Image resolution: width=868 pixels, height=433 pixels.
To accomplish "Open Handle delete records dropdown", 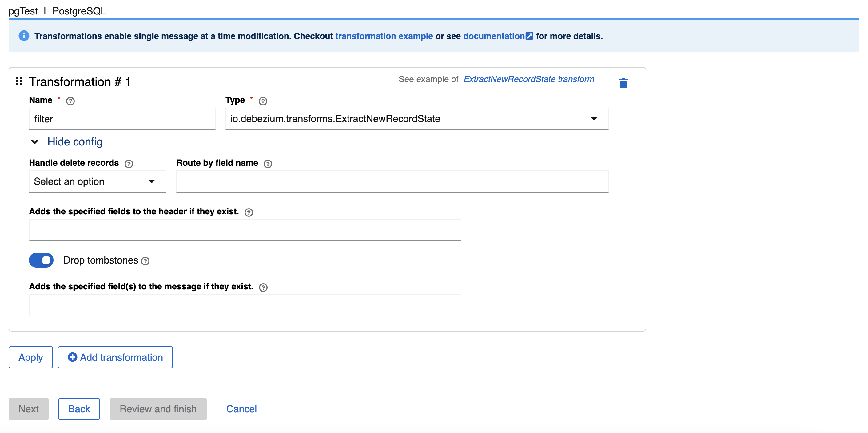I will [98, 182].
